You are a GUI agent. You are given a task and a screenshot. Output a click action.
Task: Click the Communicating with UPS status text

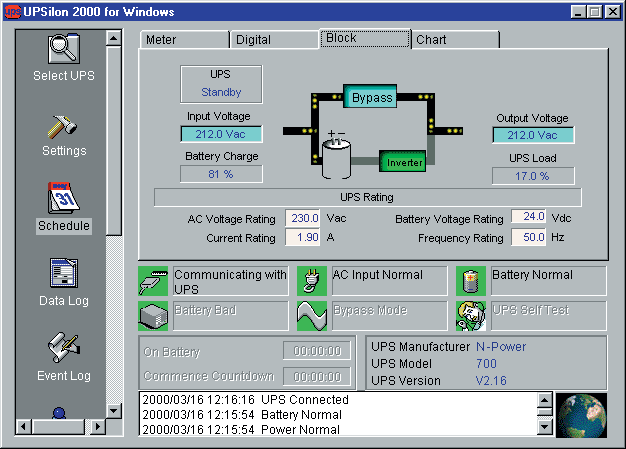(230, 281)
